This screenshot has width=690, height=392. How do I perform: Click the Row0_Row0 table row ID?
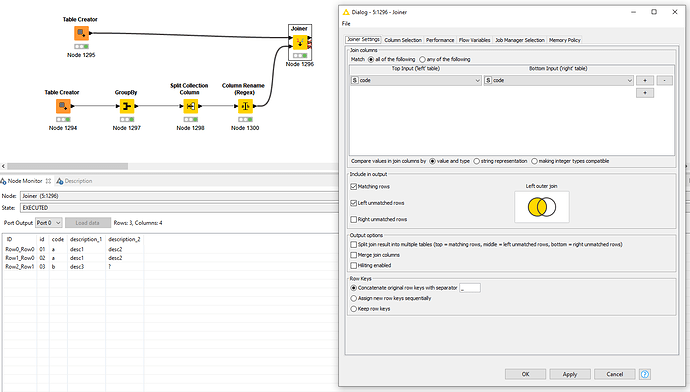tap(20, 249)
